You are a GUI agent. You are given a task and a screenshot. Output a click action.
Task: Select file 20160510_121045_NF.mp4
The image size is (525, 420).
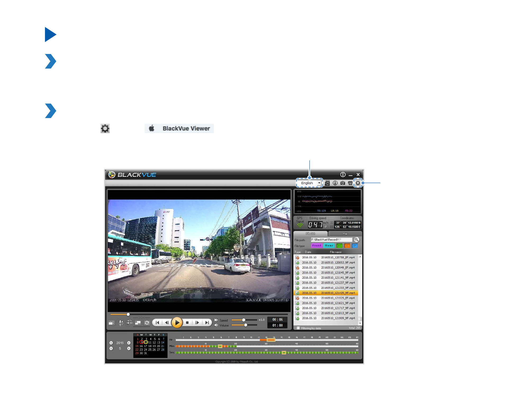pyautogui.click(x=326, y=273)
